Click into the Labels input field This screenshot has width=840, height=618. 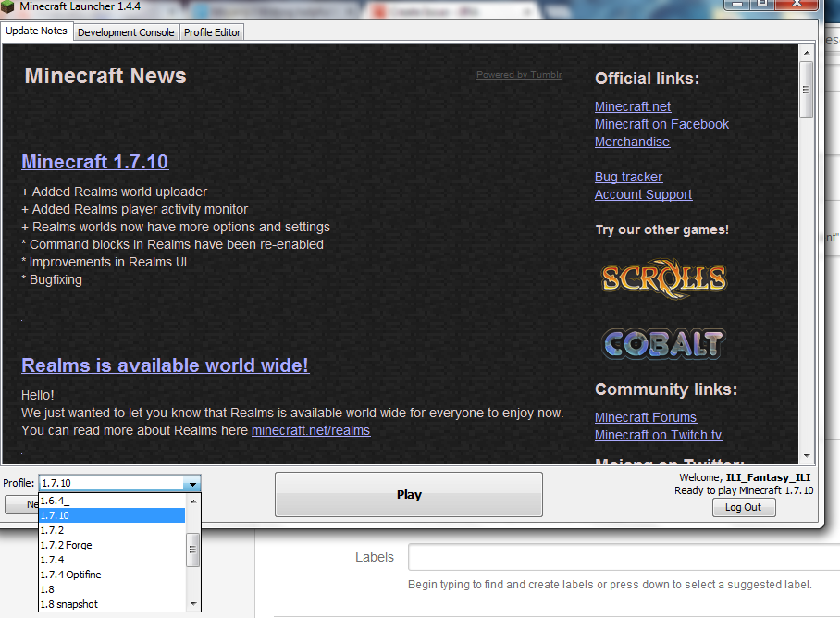(x=622, y=557)
